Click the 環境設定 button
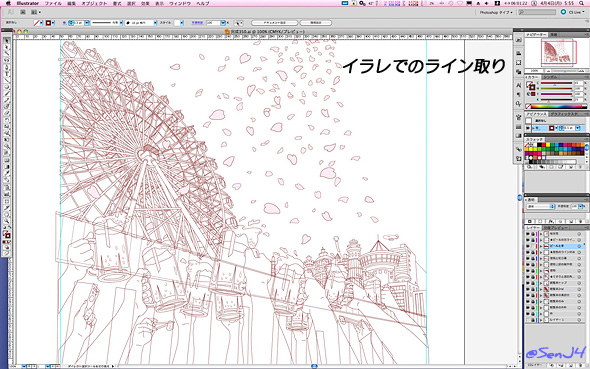Viewport: 590px width, 369px height. [x=316, y=23]
